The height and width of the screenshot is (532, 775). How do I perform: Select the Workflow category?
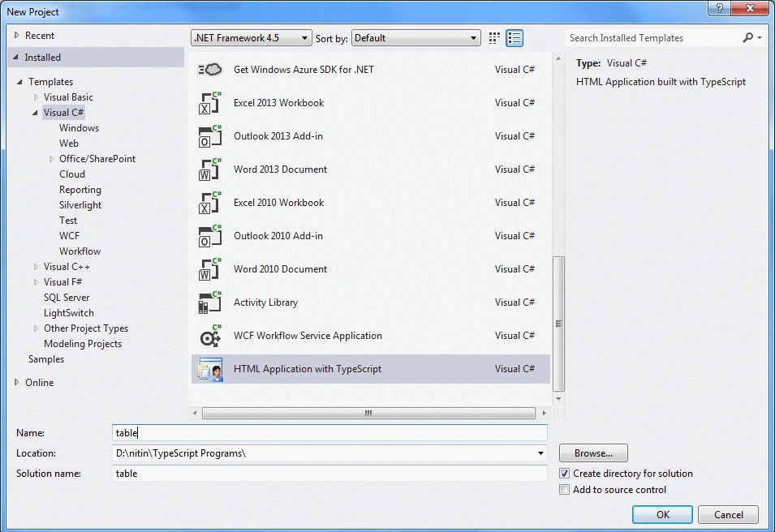80,251
